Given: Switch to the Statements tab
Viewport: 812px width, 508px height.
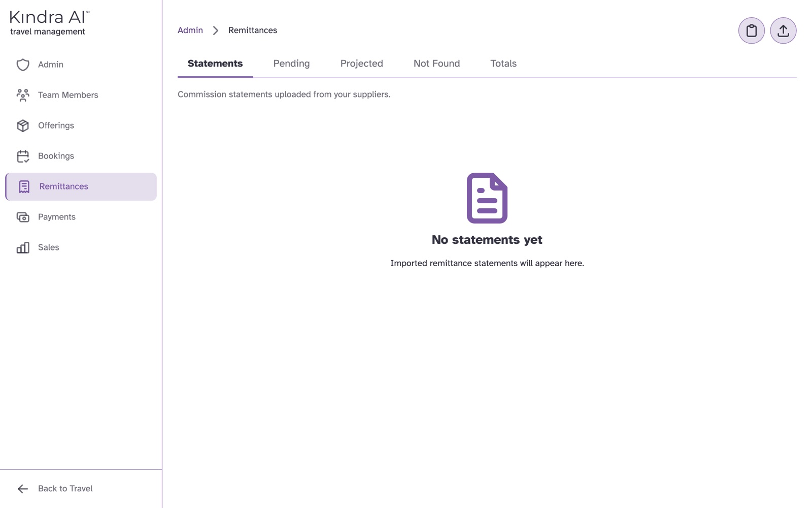Looking at the screenshot, I should click(215, 63).
